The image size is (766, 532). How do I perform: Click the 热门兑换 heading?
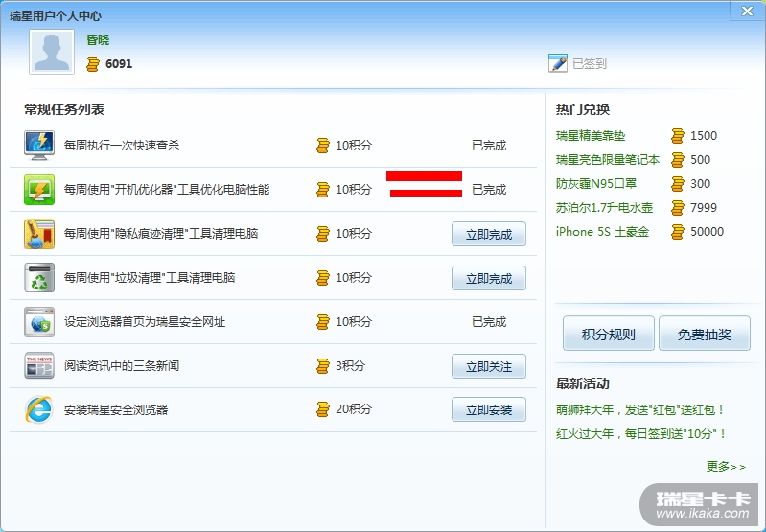coord(583,109)
